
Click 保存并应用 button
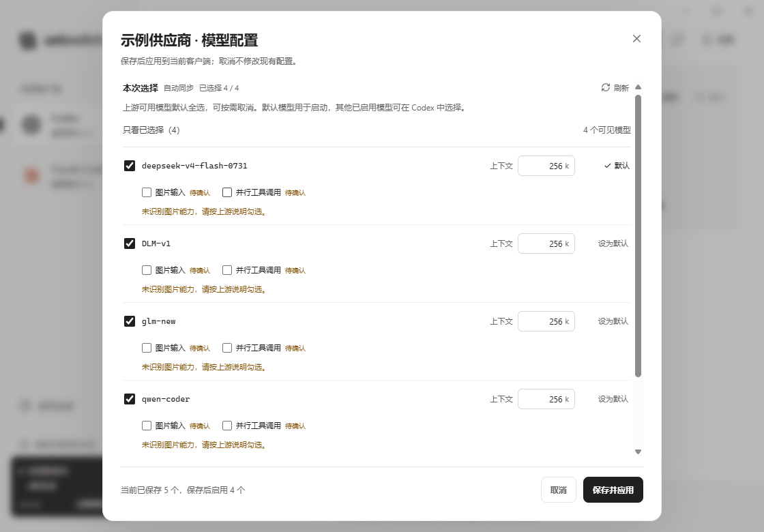point(613,490)
